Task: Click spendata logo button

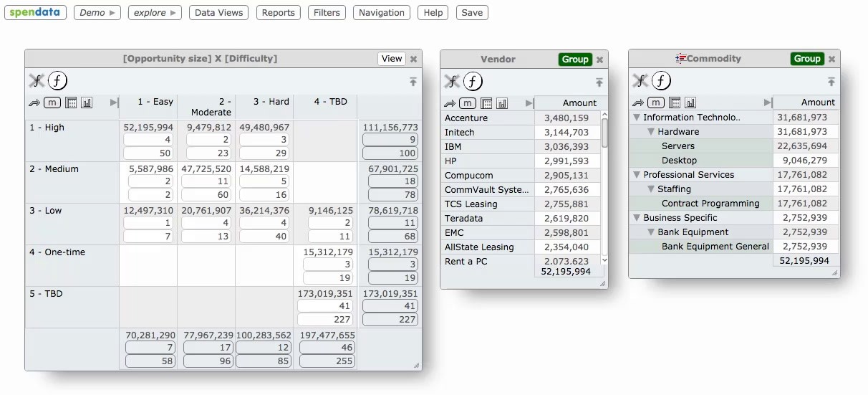Action: pos(35,12)
